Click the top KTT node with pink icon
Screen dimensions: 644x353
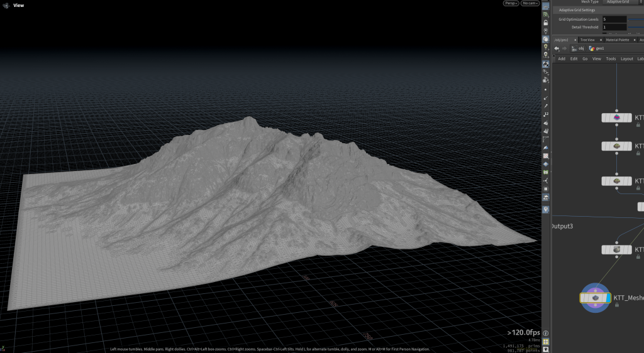click(x=616, y=117)
